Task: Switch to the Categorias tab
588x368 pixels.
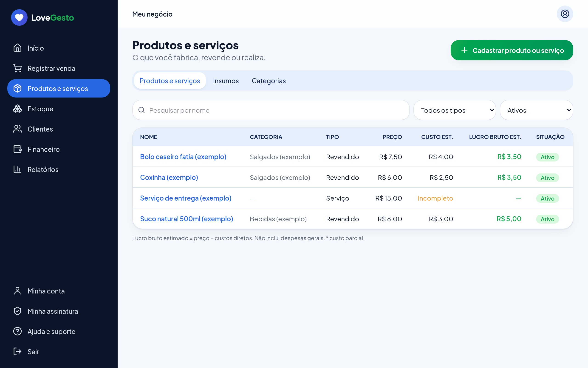Action: pos(269,81)
